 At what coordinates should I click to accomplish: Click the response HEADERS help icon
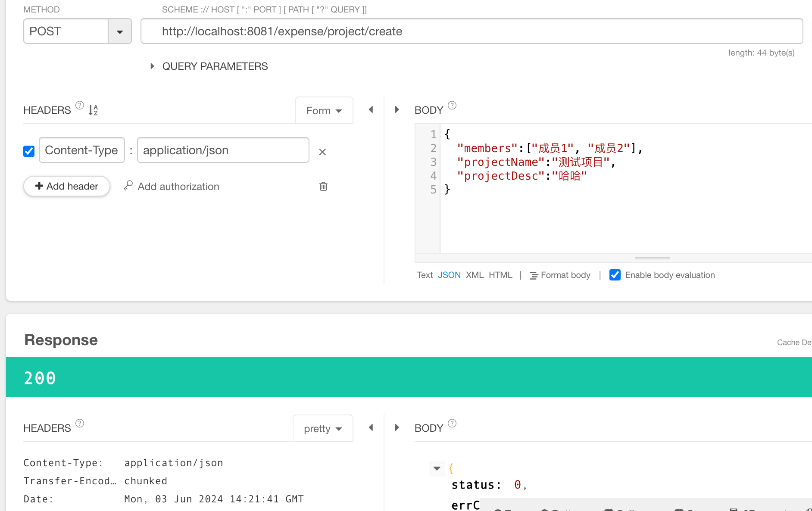(x=80, y=424)
